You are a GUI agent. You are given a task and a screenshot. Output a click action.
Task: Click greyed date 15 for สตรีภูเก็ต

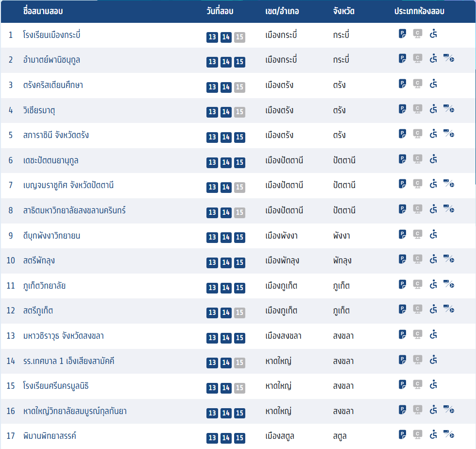(x=239, y=312)
